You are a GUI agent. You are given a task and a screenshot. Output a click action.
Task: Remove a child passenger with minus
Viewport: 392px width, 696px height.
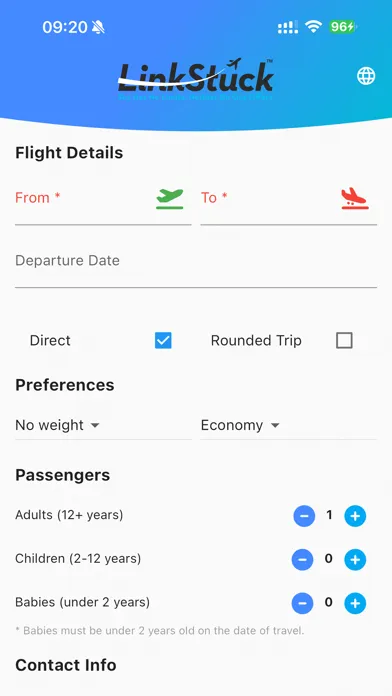[x=302, y=560]
